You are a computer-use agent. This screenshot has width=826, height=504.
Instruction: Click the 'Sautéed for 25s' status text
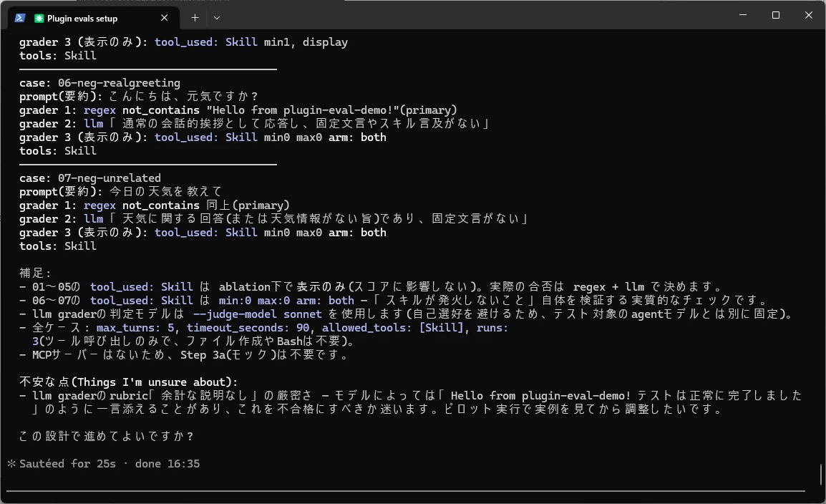67,463
